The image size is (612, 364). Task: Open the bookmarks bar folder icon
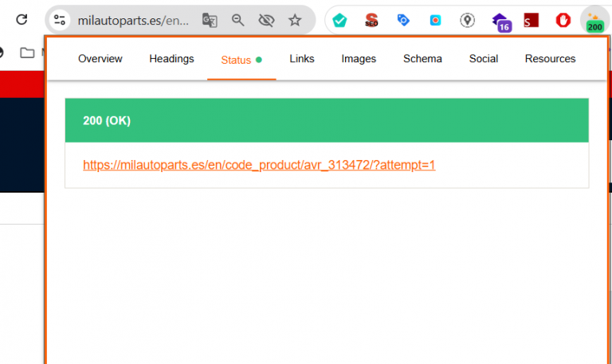[x=27, y=53]
